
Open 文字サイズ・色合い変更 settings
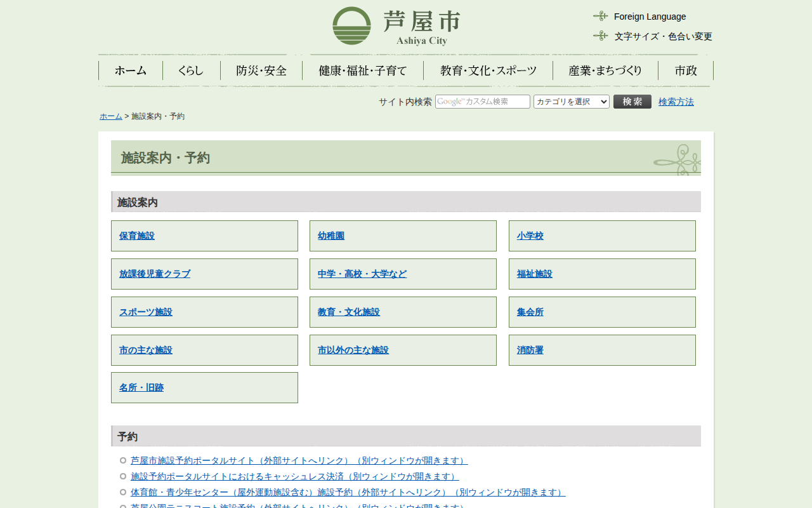click(x=663, y=36)
